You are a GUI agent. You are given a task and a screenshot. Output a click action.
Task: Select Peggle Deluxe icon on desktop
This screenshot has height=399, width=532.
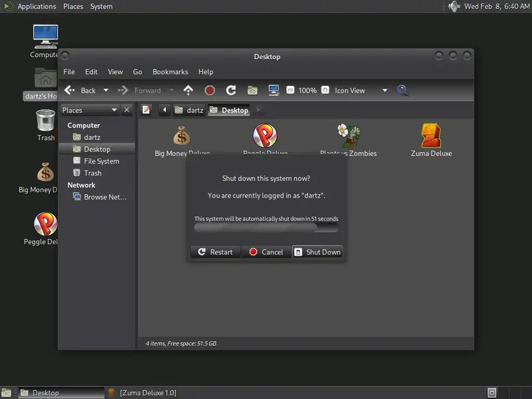pyautogui.click(x=46, y=223)
